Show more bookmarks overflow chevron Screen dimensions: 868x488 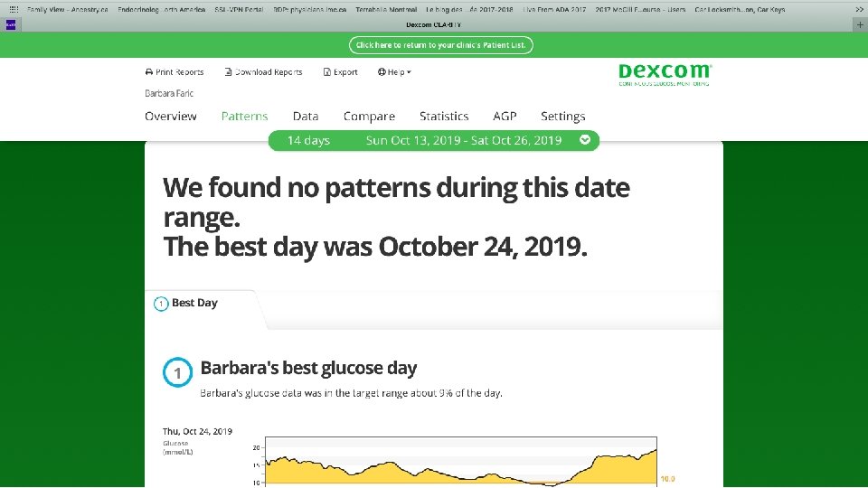858,9
